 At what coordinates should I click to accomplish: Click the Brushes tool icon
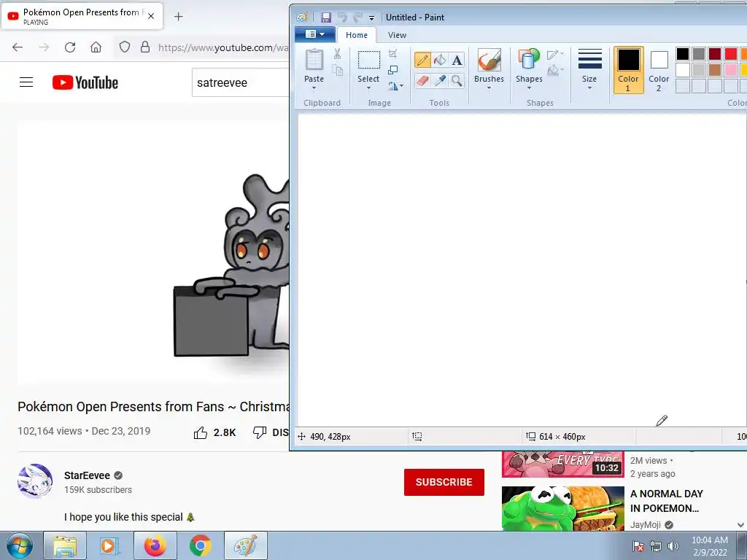coord(489,61)
